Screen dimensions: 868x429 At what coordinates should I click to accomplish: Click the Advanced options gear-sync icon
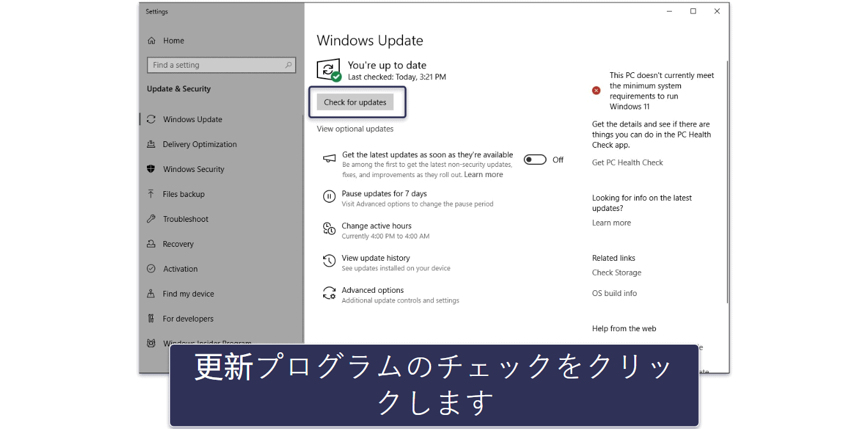tap(329, 293)
